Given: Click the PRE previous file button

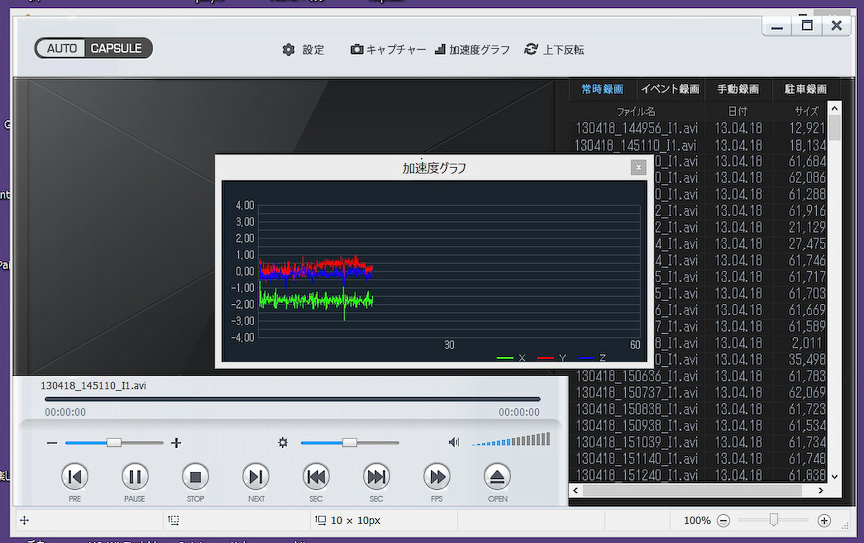Looking at the screenshot, I should click(x=74, y=476).
